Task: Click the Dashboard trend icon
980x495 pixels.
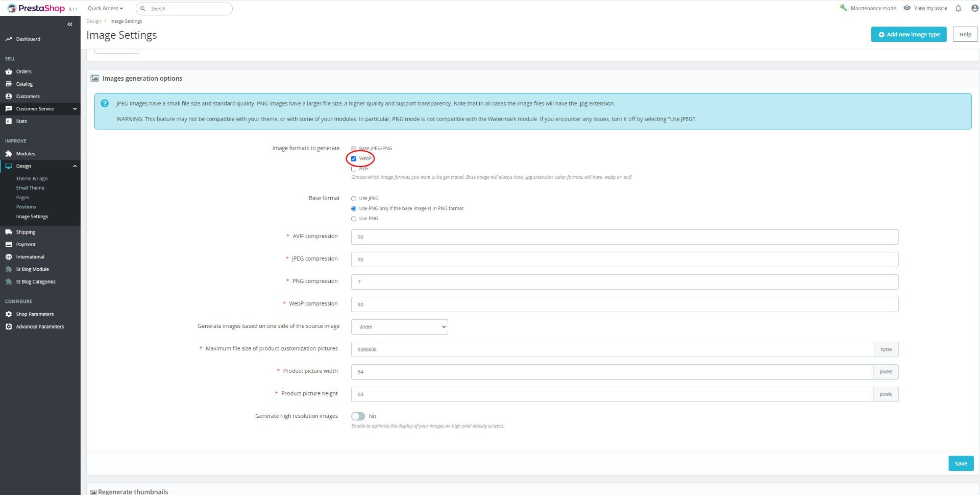Action: pyautogui.click(x=9, y=39)
